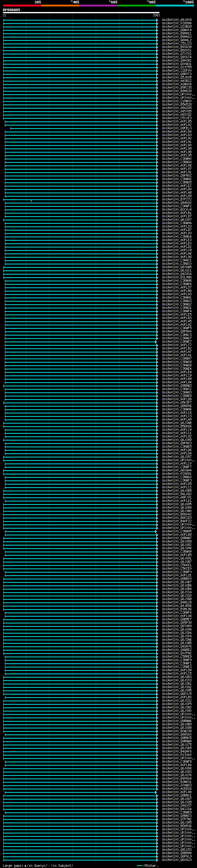Click the UniRef100_C1MWS0 label
This screenshot has height=868, width=197.
176,101
